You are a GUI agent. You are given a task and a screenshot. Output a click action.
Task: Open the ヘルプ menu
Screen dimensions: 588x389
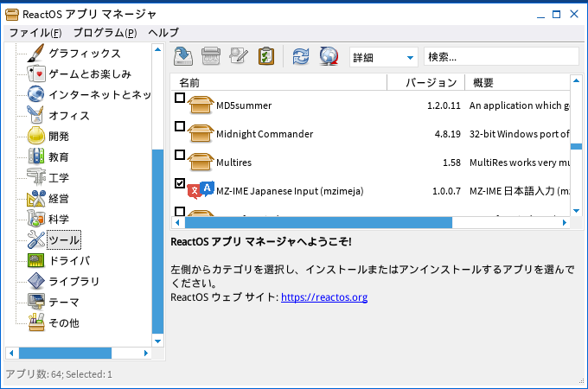[x=163, y=33]
